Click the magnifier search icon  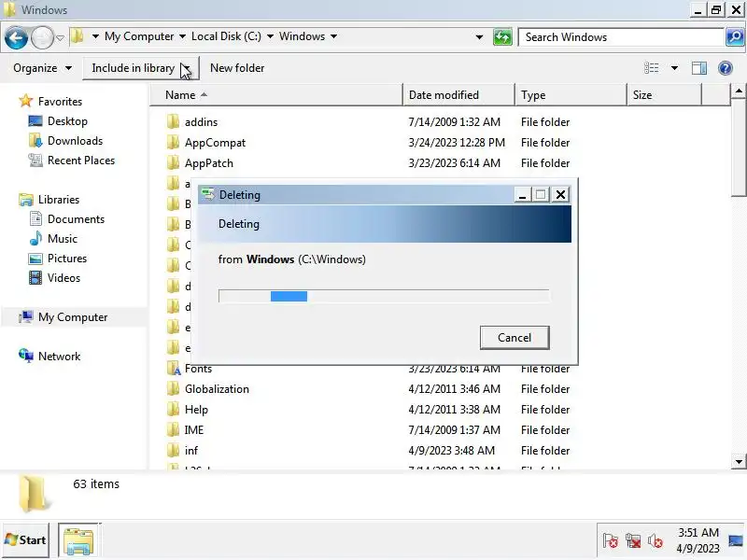tap(735, 37)
